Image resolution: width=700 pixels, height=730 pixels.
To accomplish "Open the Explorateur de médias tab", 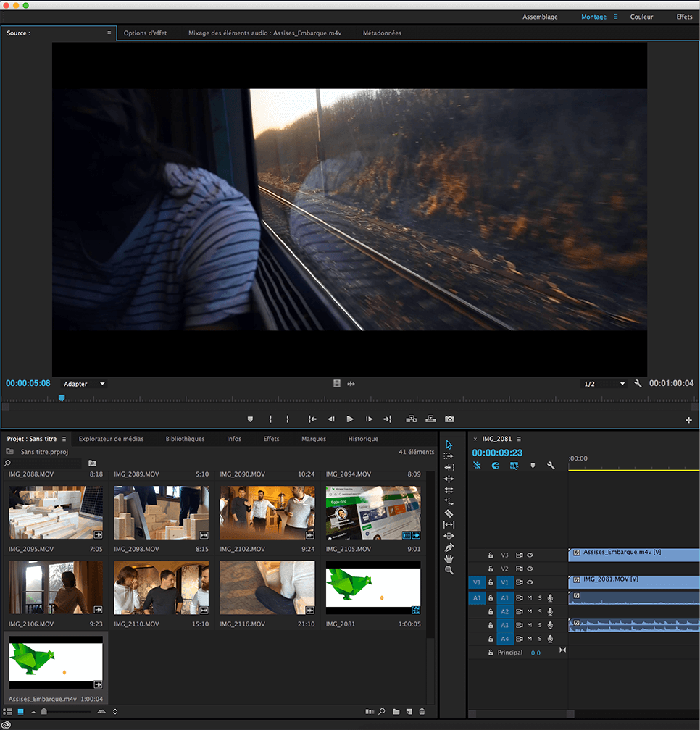I will [111, 439].
